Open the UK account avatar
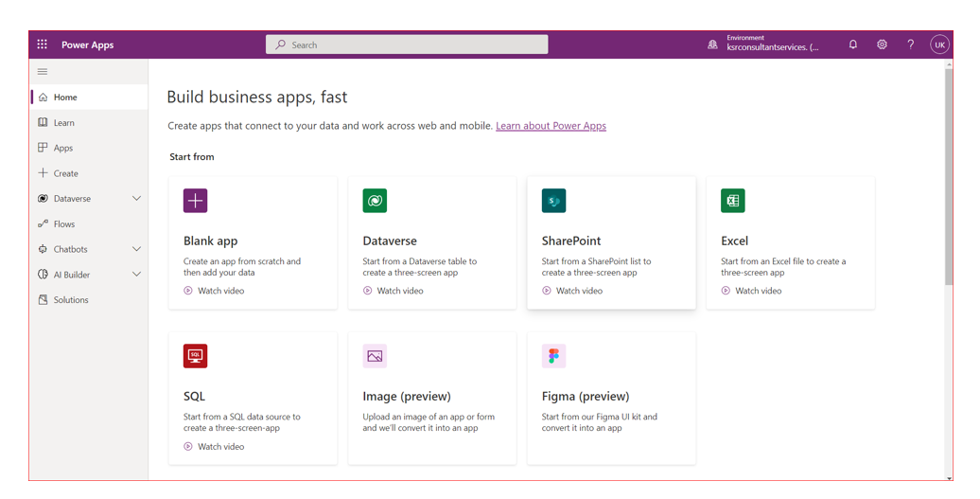The width and height of the screenshot is (980, 499). point(939,45)
